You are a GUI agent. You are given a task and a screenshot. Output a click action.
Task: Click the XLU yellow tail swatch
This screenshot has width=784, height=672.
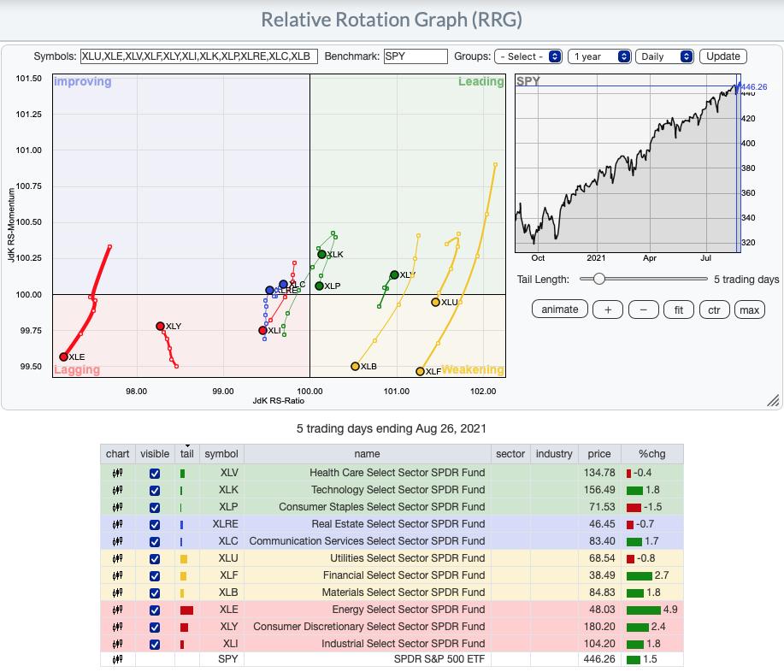coord(184,559)
